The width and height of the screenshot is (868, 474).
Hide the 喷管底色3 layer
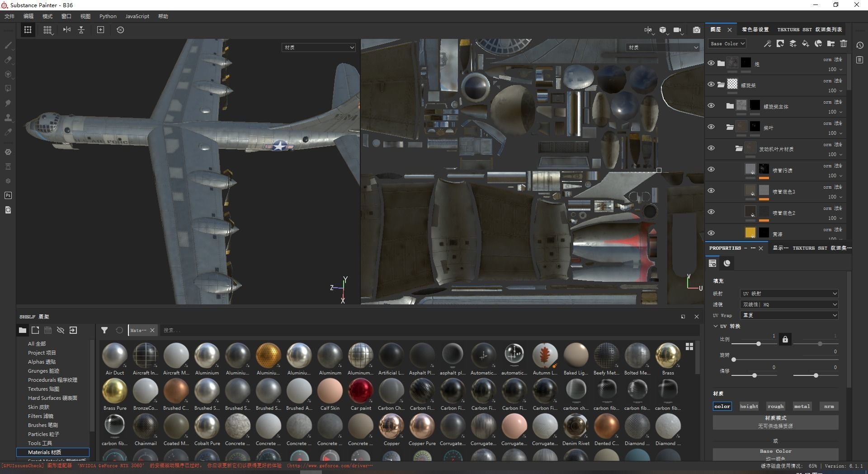[711, 191]
